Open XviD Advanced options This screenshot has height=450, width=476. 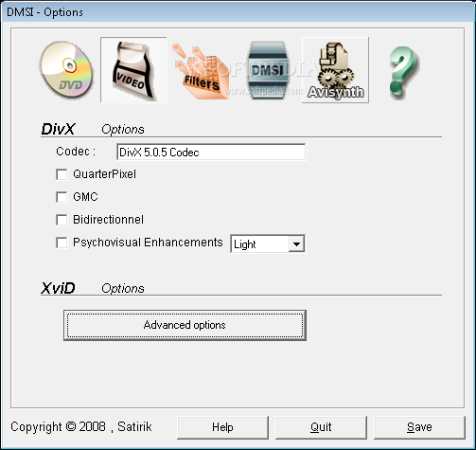coord(185,325)
